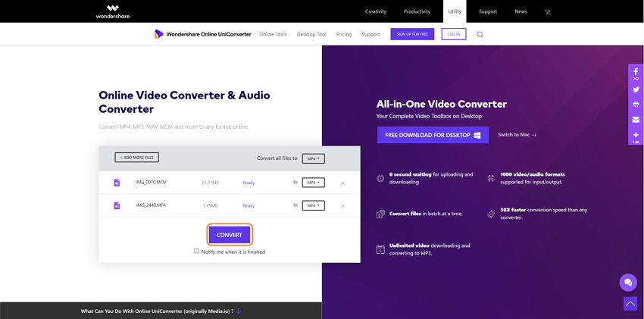Remove IMG_0070.MOV from the list
Image resolution: width=644 pixels, height=319 pixels.
click(342, 183)
